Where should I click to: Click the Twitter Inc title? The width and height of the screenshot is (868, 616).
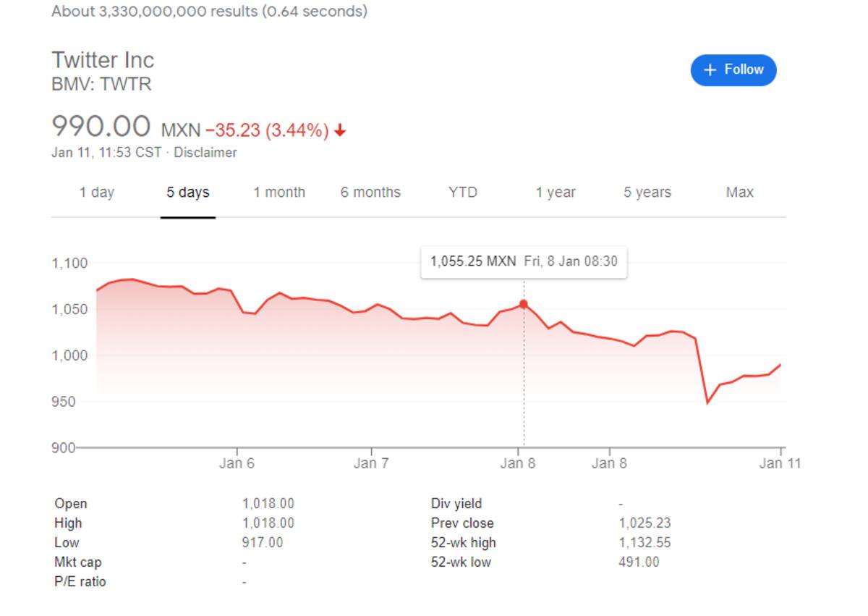103,60
